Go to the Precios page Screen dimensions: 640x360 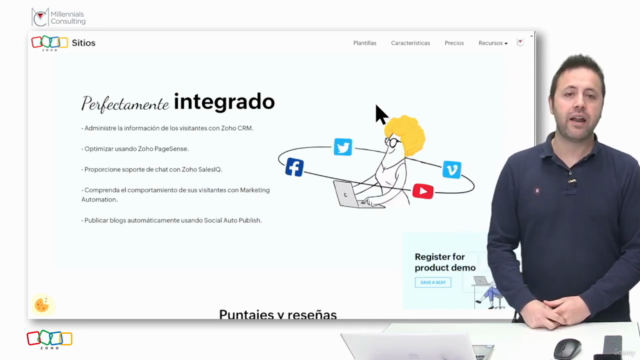coord(454,43)
